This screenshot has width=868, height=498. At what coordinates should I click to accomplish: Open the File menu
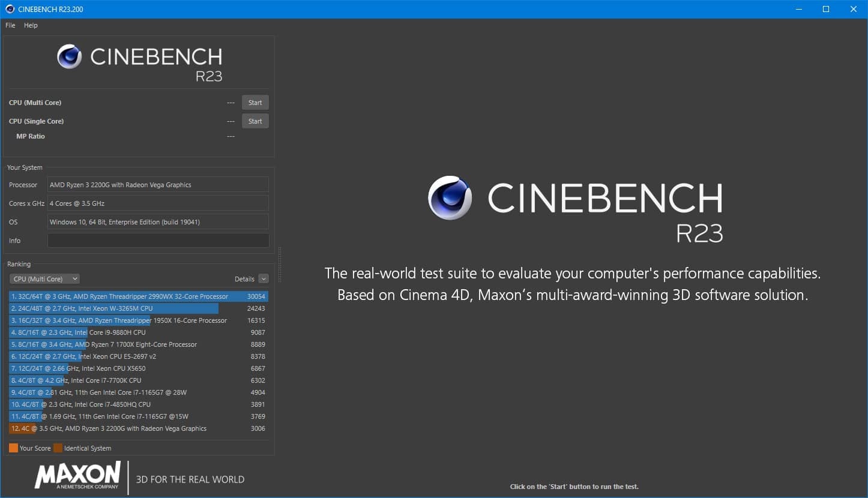10,25
